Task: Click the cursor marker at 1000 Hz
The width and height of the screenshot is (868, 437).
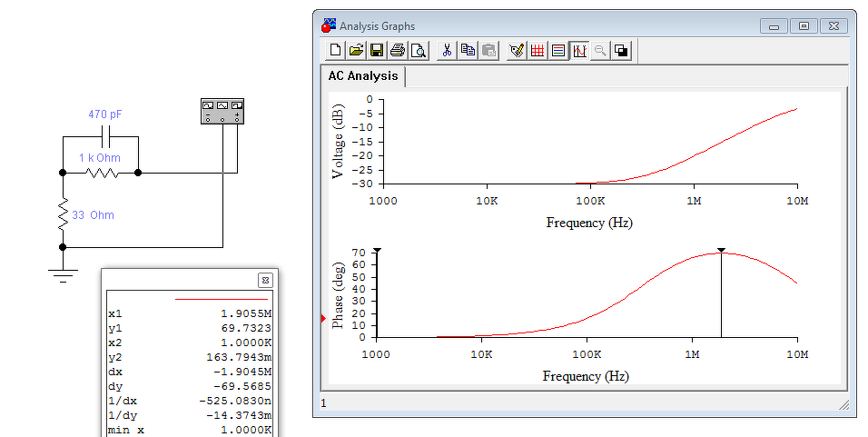Action: click(377, 251)
